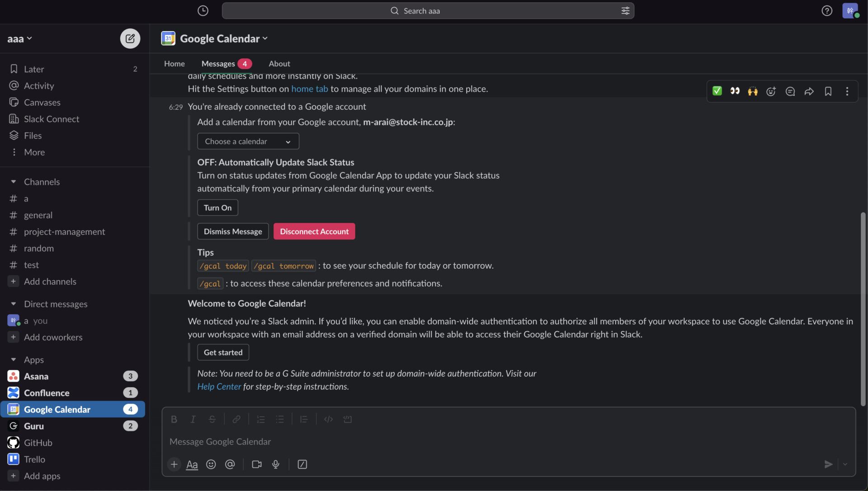
Task: Toggle the Aa formatting toolbar visibility
Action: [192, 464]
